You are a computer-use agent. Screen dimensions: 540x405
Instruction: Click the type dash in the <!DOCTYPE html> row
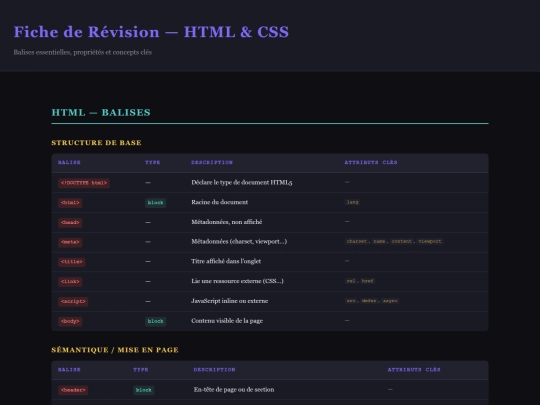(x=148, y=183)
